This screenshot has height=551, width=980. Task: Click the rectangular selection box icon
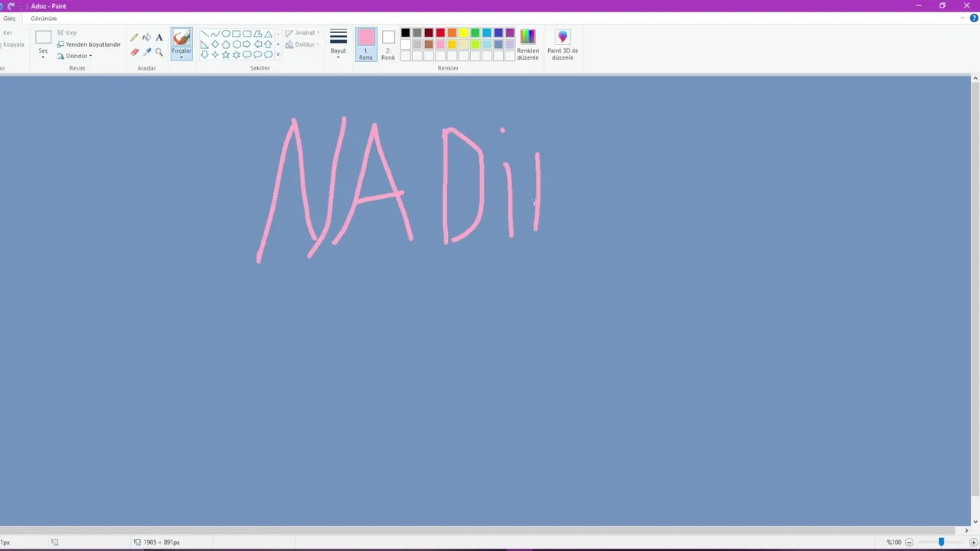click(x=43, y=37)
